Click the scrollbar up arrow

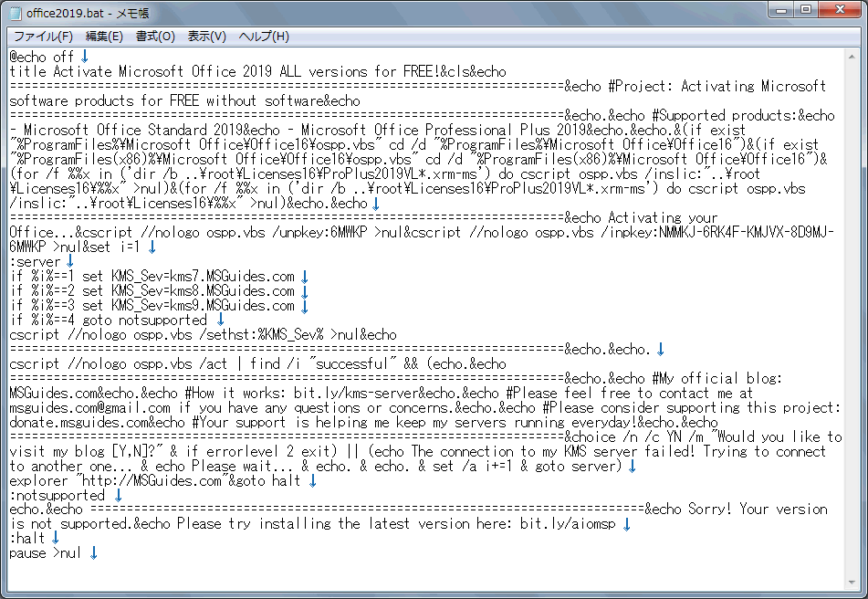852,56
